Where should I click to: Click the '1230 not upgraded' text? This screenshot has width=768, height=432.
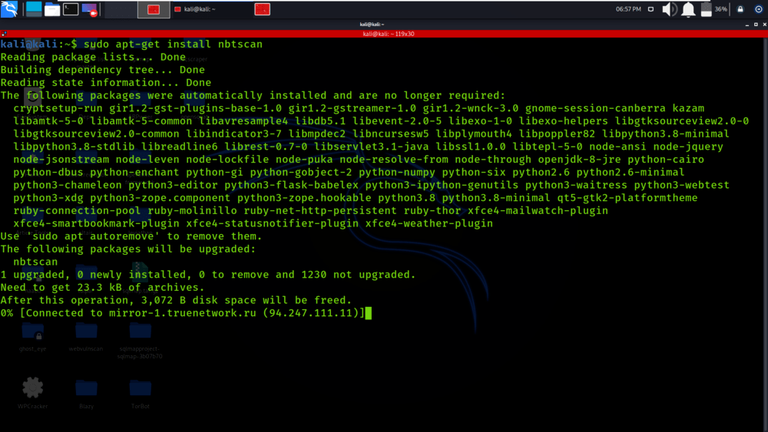click(358, 275)
